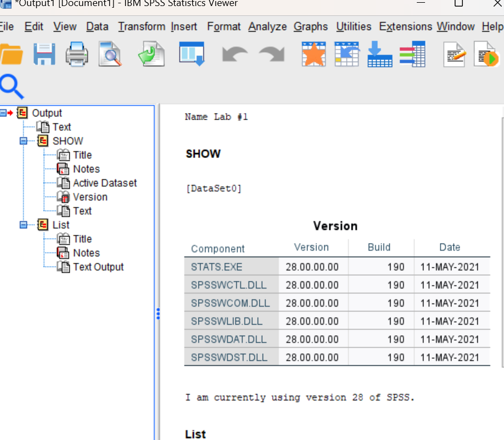Click the Active Dataset page icon
Image resolution: width=504 pixels, height=440 pixels.
(63, 183)
